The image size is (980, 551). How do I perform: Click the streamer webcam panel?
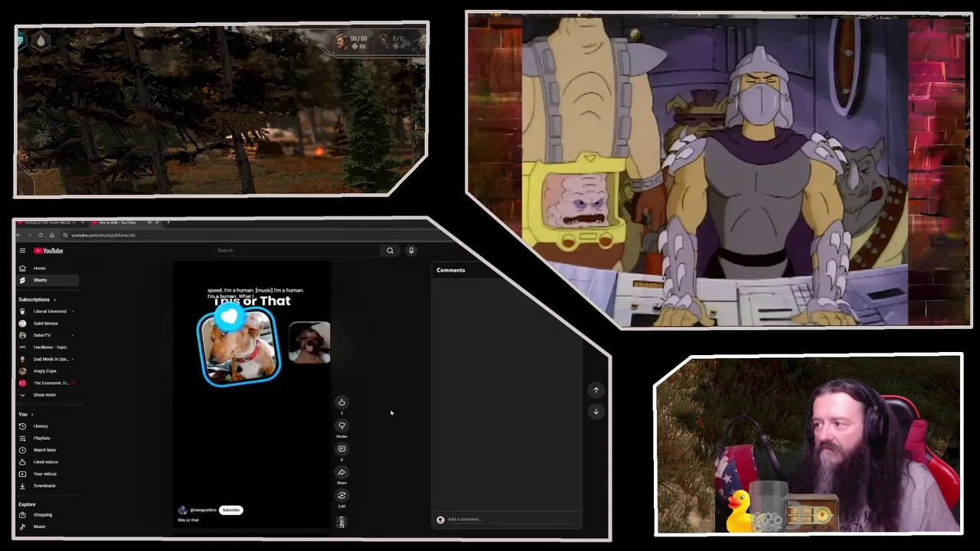click(x=808, y=445)
